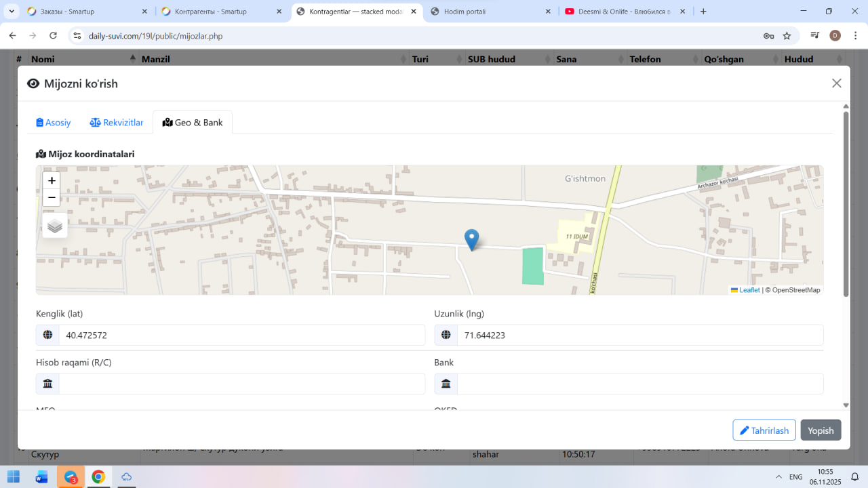Click the Hisob raqami input field
Screen dimensions: 868x488
(241, 384)
